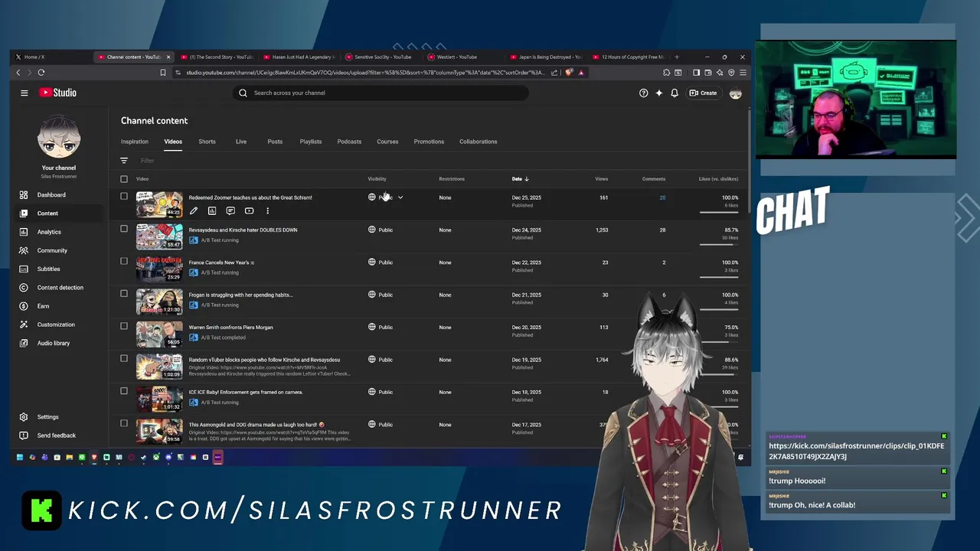Click the Brave shield icon in address bar
Screen dimensions: 980x551
click(x=569, y=73)
